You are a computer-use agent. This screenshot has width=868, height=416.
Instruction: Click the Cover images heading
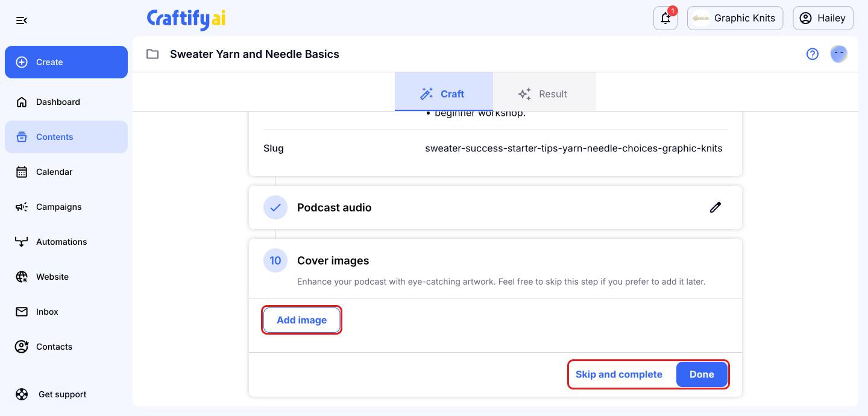pyautogui.click(x=333, y=260)
